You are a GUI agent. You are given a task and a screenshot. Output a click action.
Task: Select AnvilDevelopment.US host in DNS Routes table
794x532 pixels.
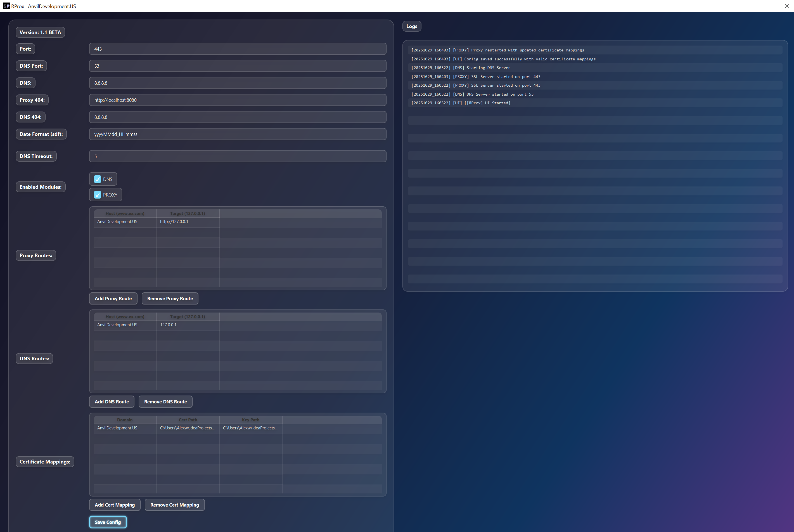point(125,325)
